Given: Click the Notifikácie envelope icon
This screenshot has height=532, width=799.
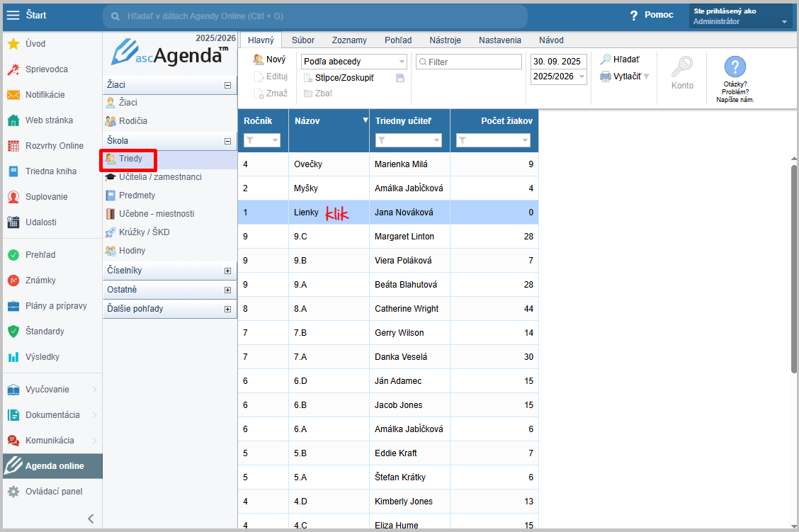Looking at the screenshot, I should [x=13, y=95].
